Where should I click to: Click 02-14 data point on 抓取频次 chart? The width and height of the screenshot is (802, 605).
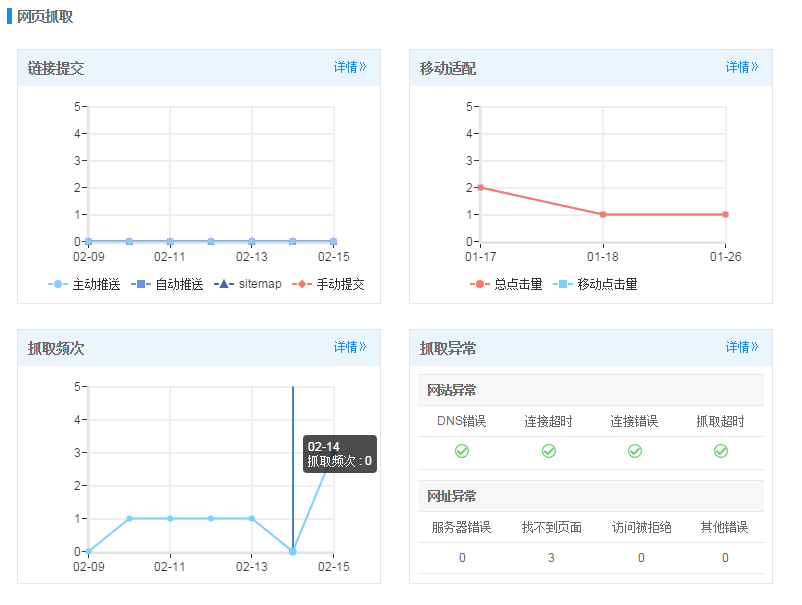[293, 551]
